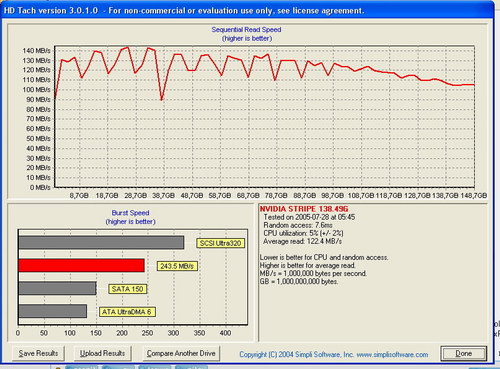Click the Done button
This screenshot has height=369, width=500.
463,353
